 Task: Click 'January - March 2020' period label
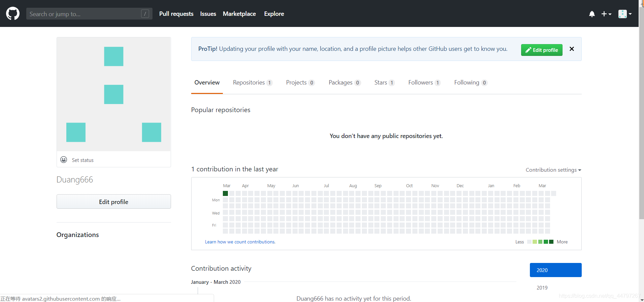216,282
